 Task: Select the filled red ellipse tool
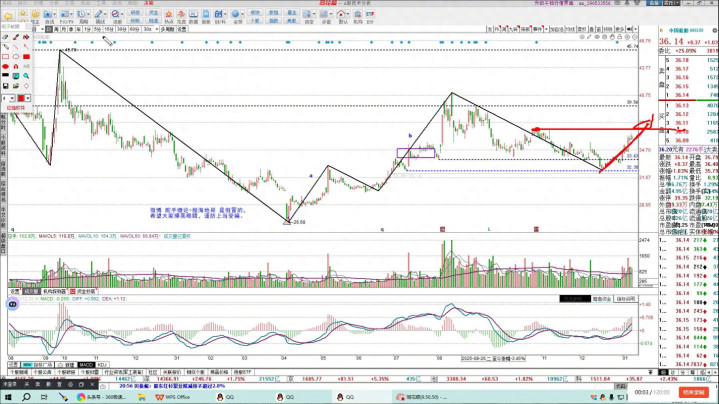6,66
